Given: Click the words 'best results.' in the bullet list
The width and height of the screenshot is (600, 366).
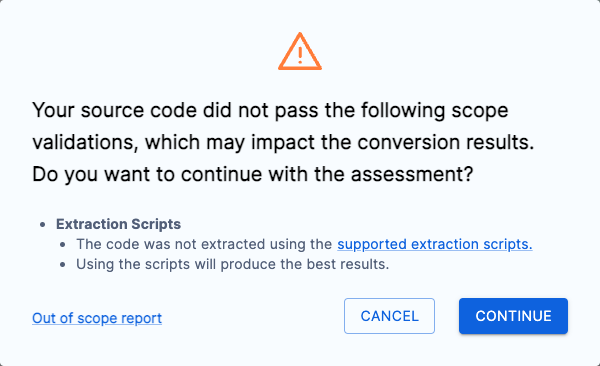Looking at the screenshot, I should point(348,264).
